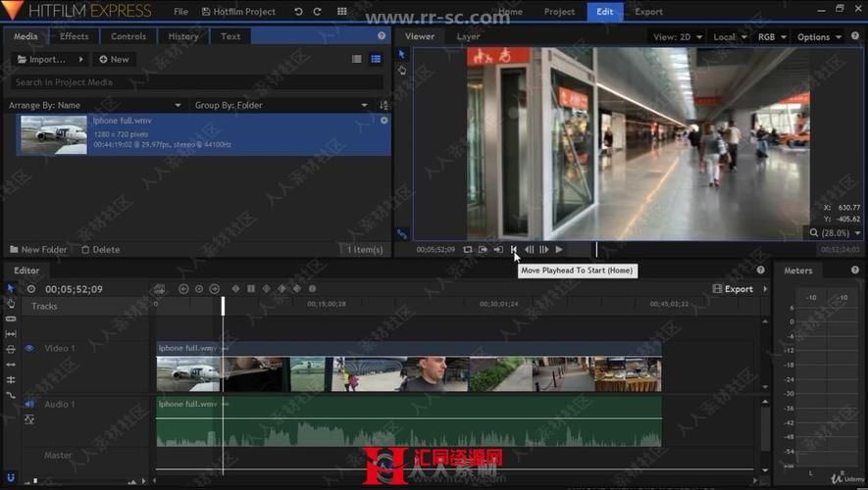Select the slide edit tool in Editor
Screen dimensions: 868x490
click(11, 365)
